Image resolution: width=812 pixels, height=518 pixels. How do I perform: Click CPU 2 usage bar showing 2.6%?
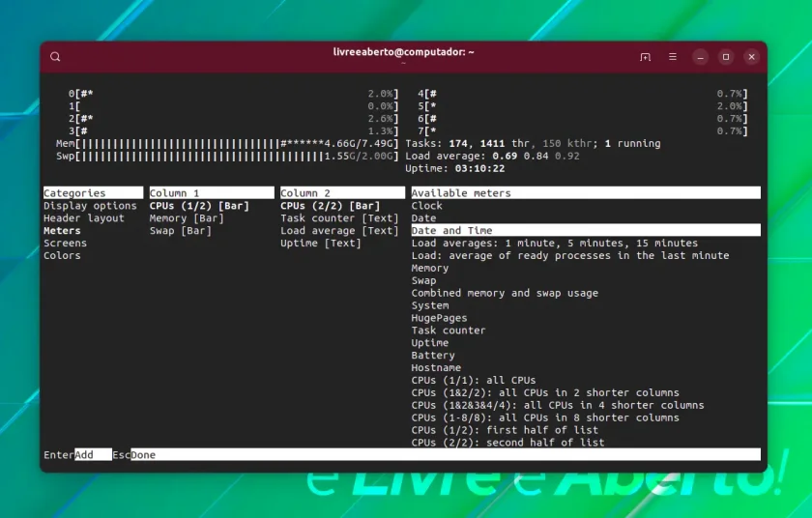tap(234, 119)
